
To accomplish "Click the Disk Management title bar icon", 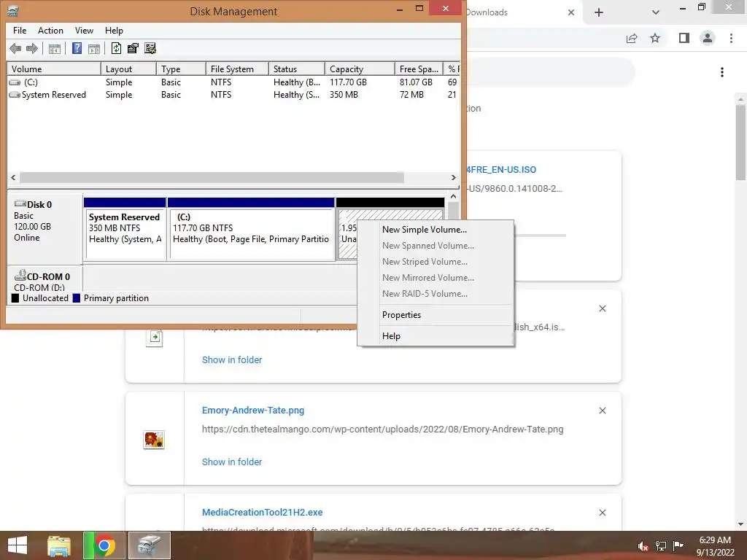I will click(13, 11).
